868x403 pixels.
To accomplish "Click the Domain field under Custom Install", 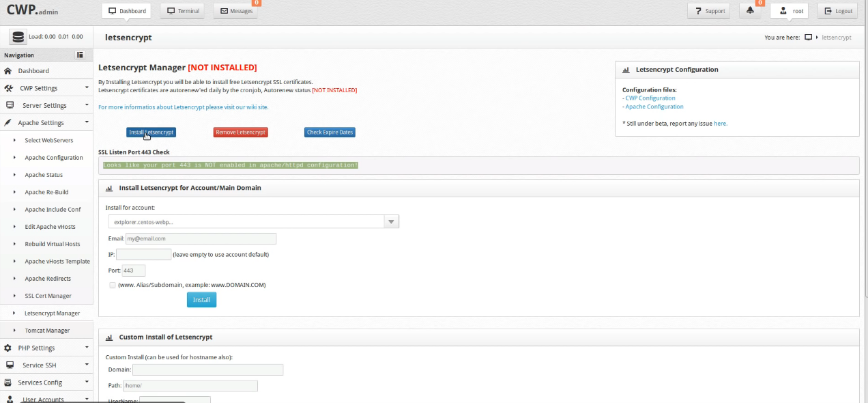I will (207, 370).
